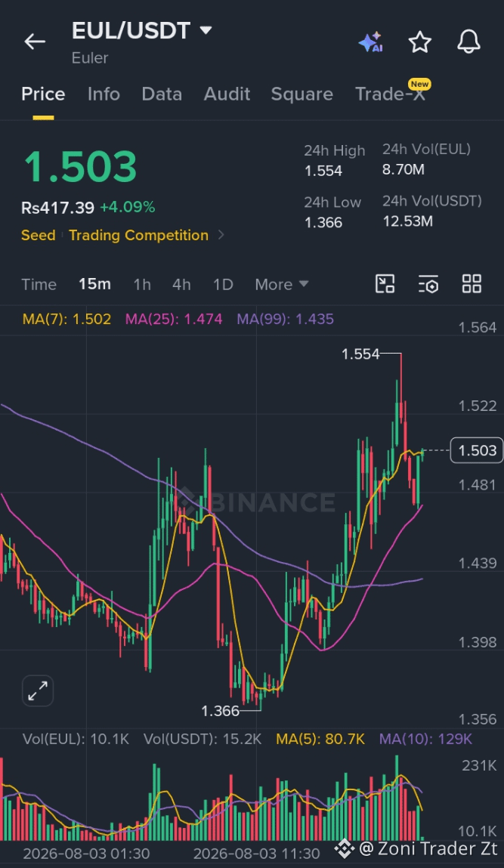
Task: Tap the Euler coin name subtitle
Action: tap(90, 57)
